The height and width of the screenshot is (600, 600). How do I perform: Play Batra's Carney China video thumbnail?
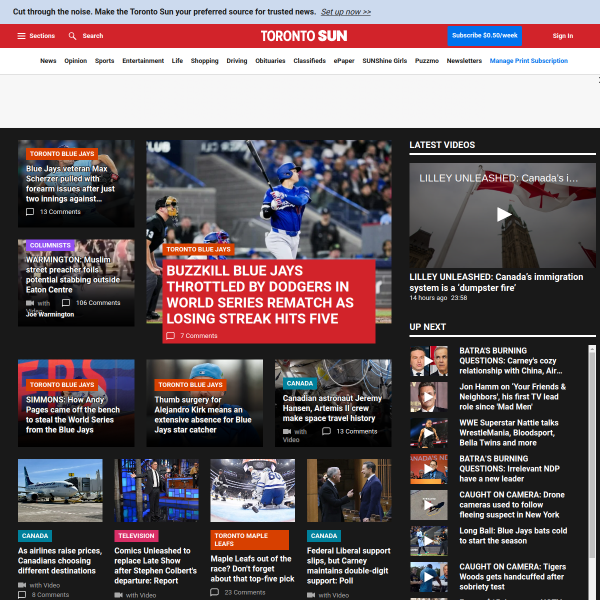(x=429, y=361)
